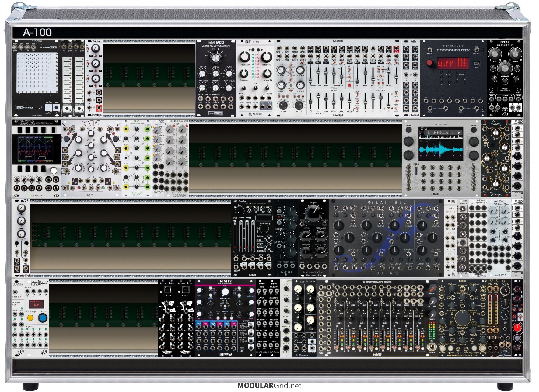The height and width of the screenshot is (392, 539).
Task: Click Freq1 knob on Doepfer Quad LFO
Action: (157, 130)
